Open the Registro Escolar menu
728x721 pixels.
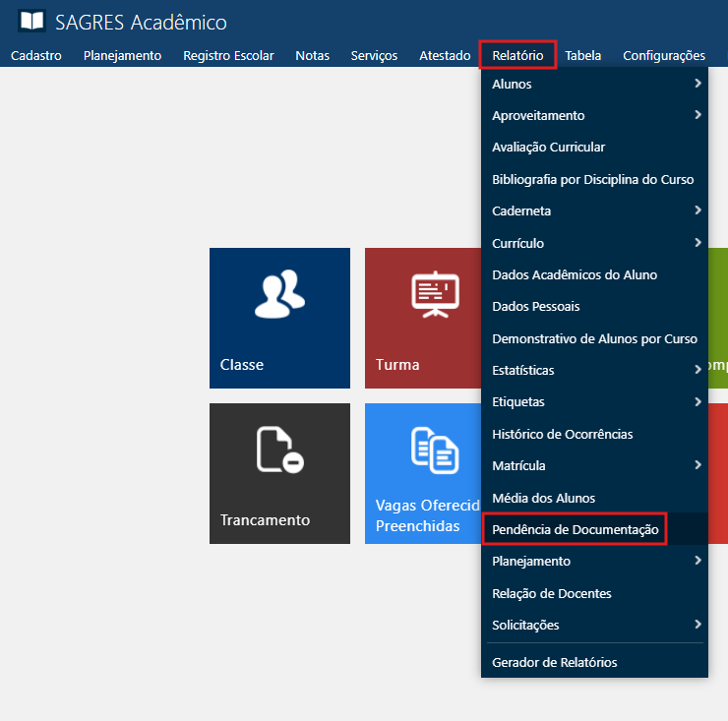[228, 56]
